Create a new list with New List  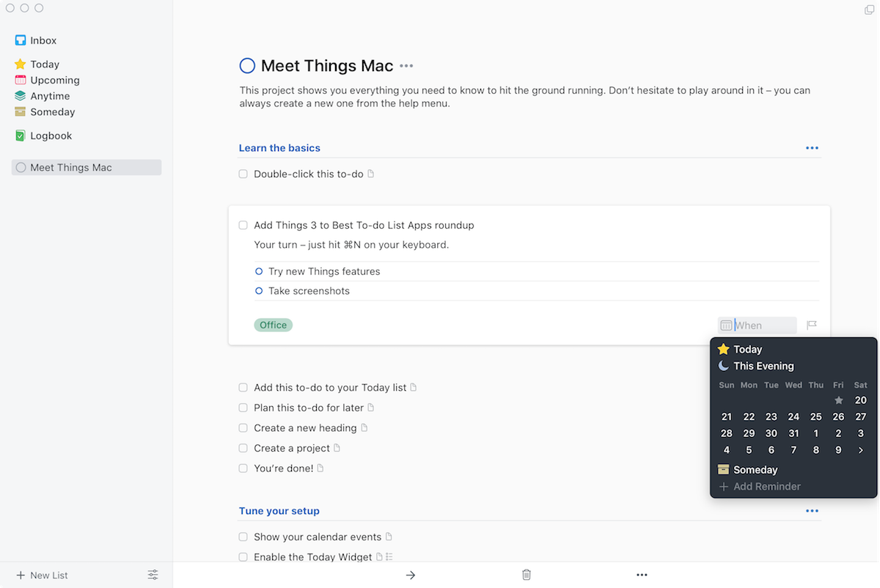pyautogui.click(x=41, y=575)
